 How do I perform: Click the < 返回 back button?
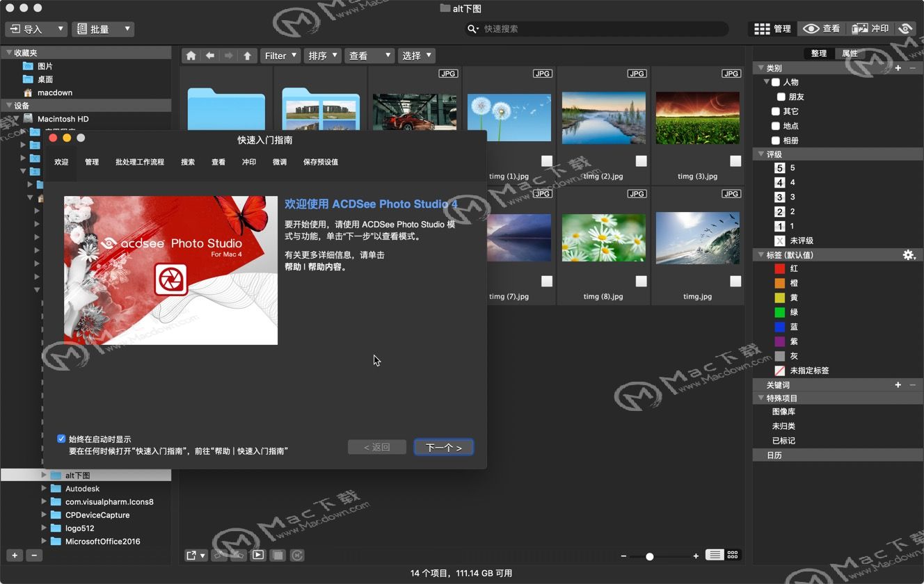377,447
